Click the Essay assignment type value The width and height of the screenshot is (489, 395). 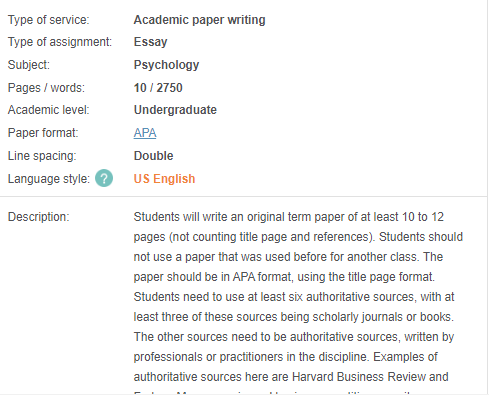(x=150, y=42)
